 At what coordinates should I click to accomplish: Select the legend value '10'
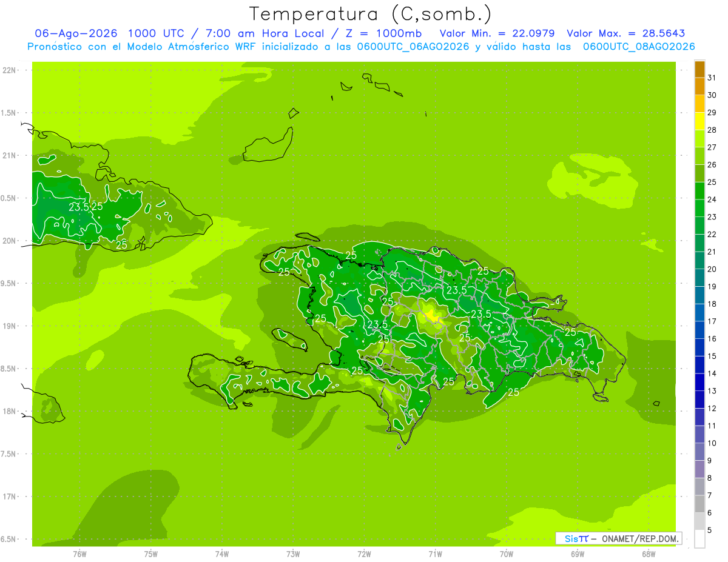click(x=712, y=443)
